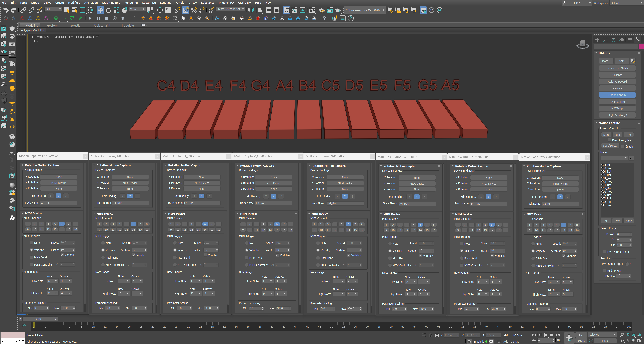Switch to the Freeform ribbon tab
The height and width of the screenshot is (344, 644).
[x=53, y=26]
